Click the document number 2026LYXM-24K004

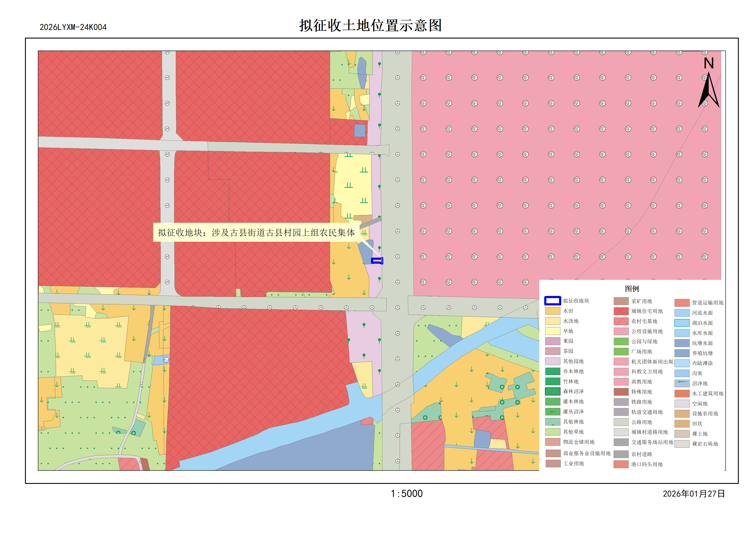pyautogui.click(x=73, y=27)
